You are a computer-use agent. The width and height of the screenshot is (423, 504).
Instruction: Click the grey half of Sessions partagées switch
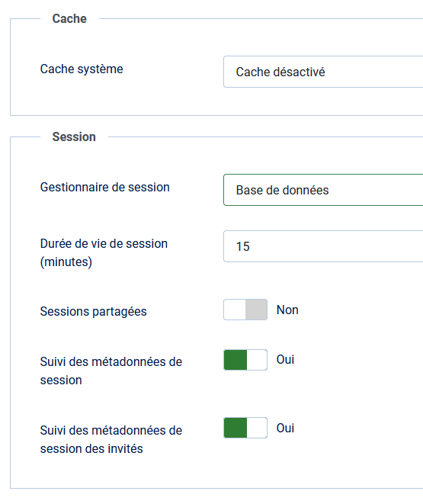(256, 310)
